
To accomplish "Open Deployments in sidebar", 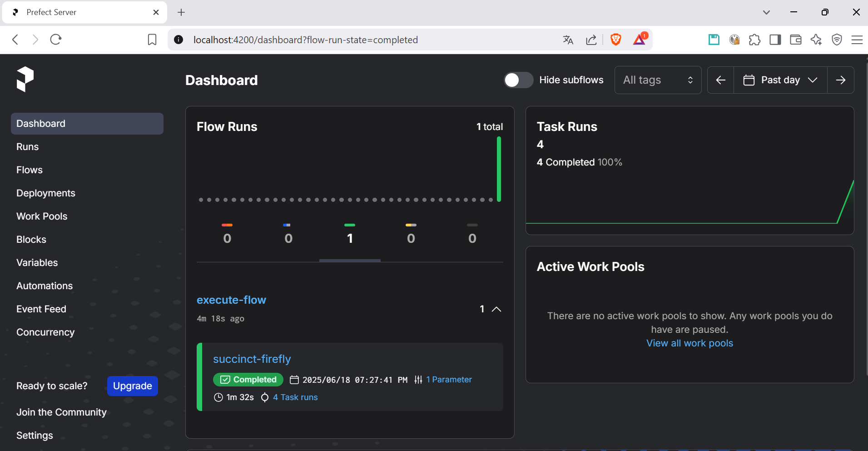I will pyautogui.click(x=87, y=193).
